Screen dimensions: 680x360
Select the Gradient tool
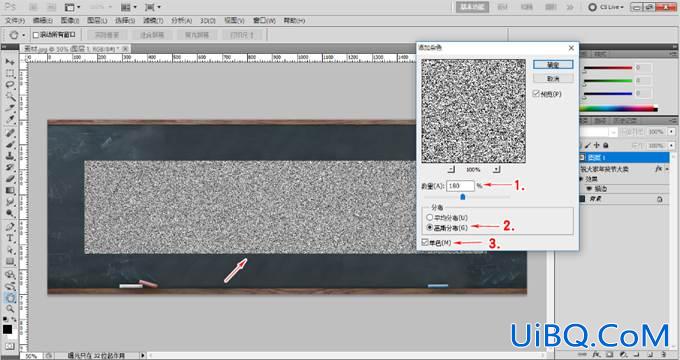coord(10,190)
